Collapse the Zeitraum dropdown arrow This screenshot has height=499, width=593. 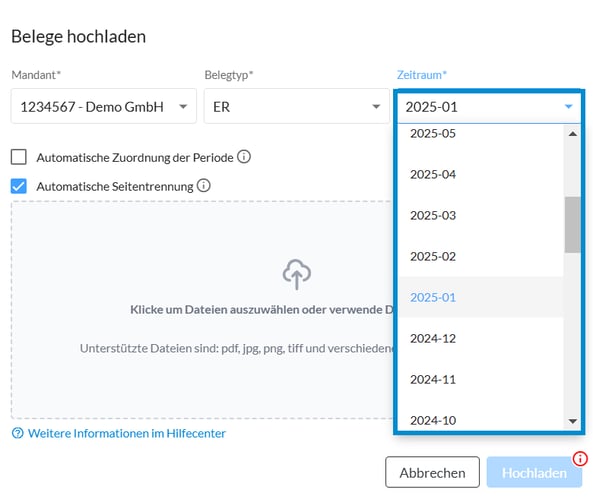pos(568,107)
